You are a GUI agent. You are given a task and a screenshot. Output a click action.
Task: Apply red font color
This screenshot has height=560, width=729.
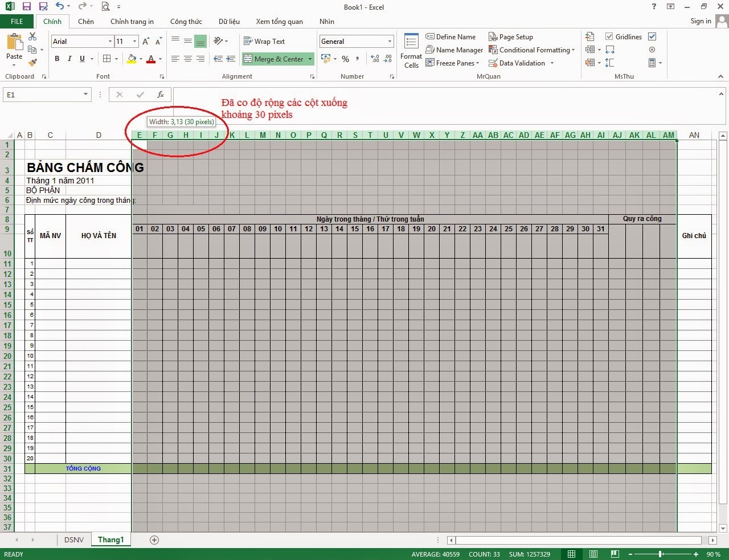[x=151, y=59]
